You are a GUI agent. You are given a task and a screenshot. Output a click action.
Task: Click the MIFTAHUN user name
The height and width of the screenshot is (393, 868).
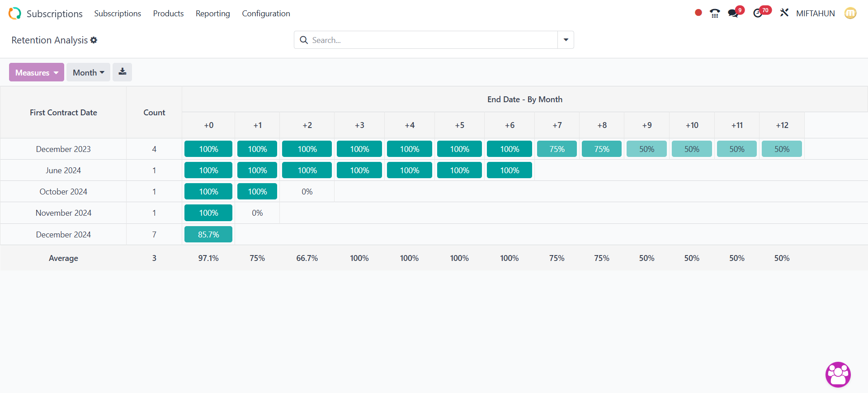coord(815,14)
